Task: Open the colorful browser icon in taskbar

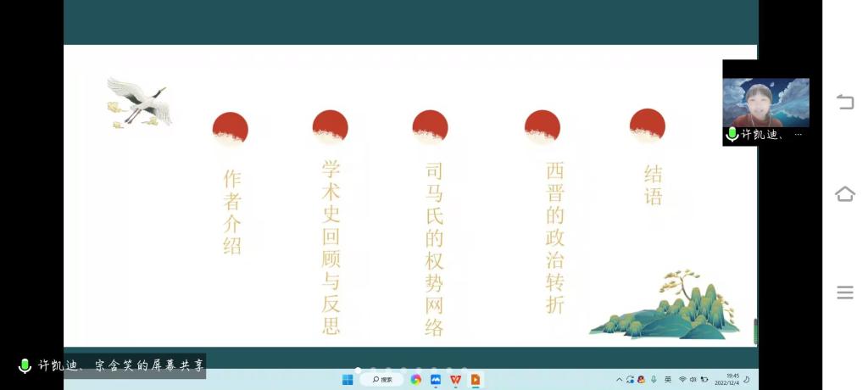Action: click(x=415, y=380)
